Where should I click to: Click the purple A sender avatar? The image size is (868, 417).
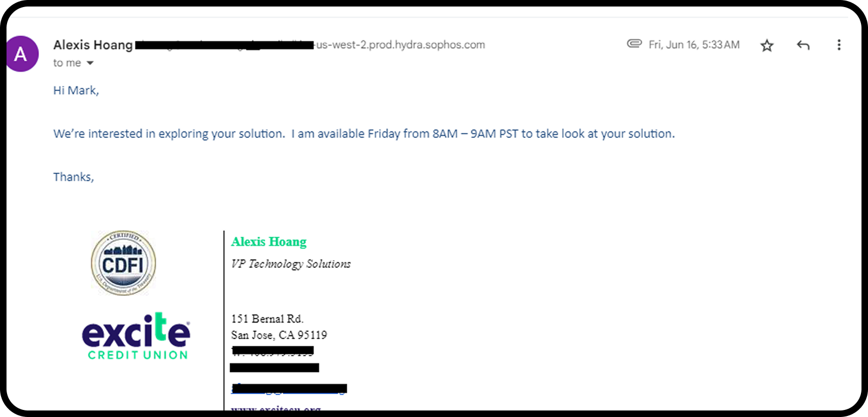coord(22,54)
